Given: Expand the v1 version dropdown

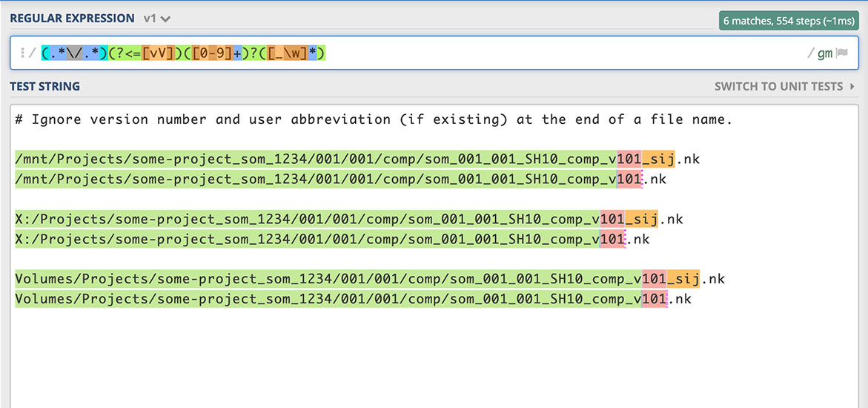Looking at the screenshot, I should (165, 19).
